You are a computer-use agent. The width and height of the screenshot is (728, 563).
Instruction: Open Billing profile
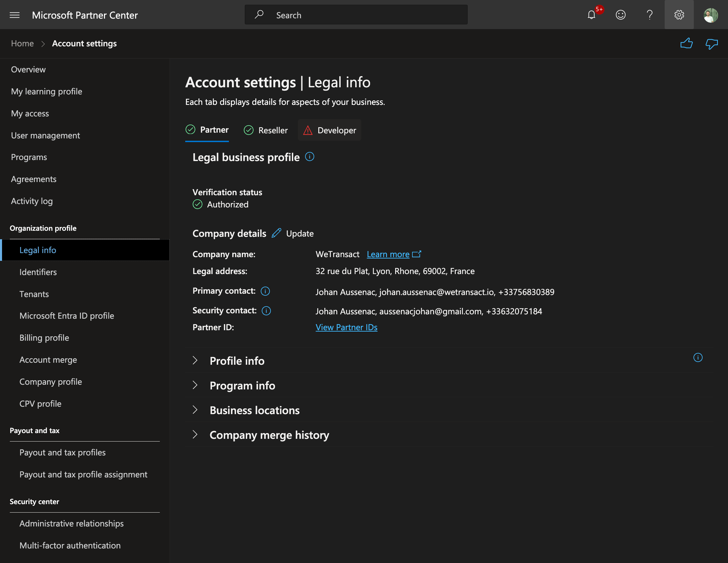44,338
